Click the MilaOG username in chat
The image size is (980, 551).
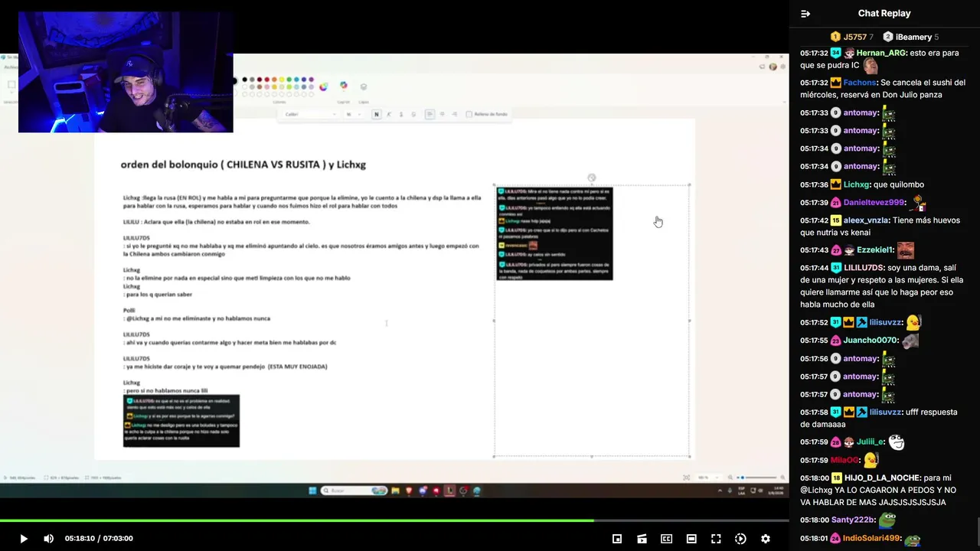(844, 460)
